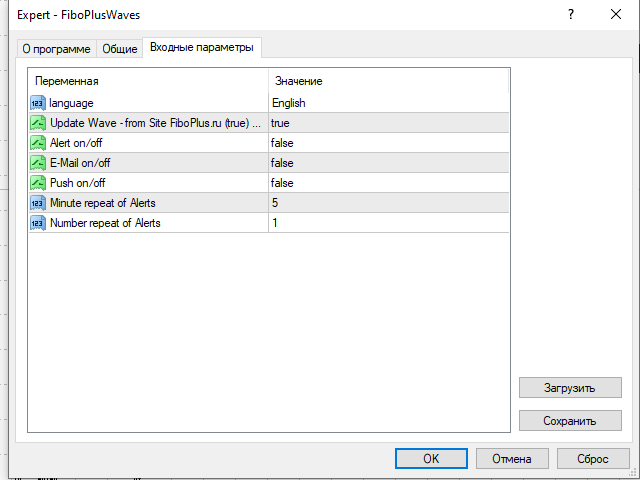
Task: Select the Update Wave - from Site row name
Action: tap(155, 123)
